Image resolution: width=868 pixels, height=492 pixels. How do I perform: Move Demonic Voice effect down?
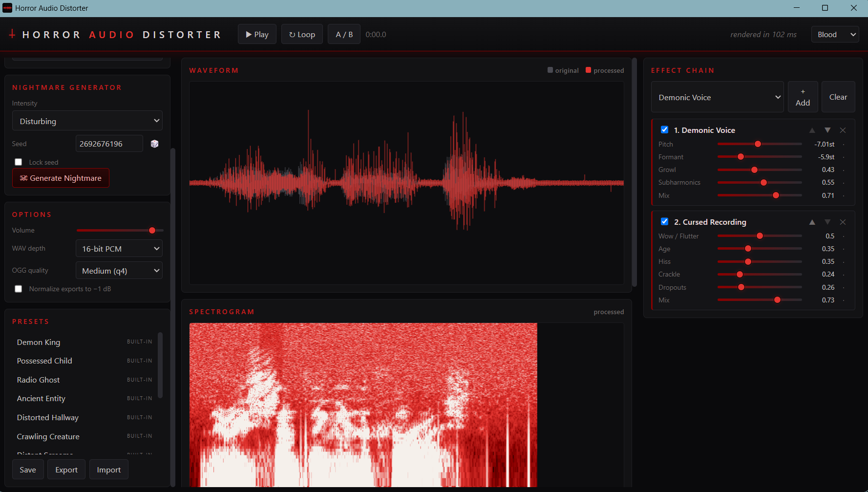click(827, 130)
